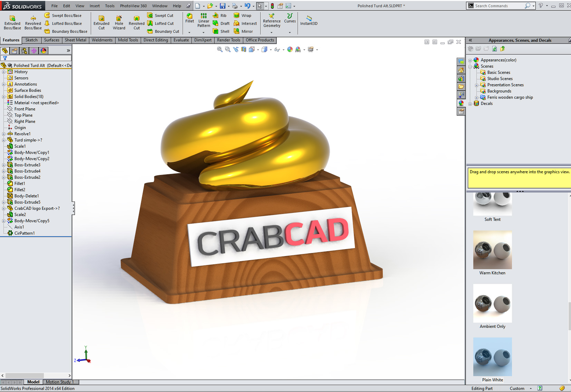The width and height of the screenshot is (571, 392).
Task: Select the Mirror tool
Action: coord(243,31)
